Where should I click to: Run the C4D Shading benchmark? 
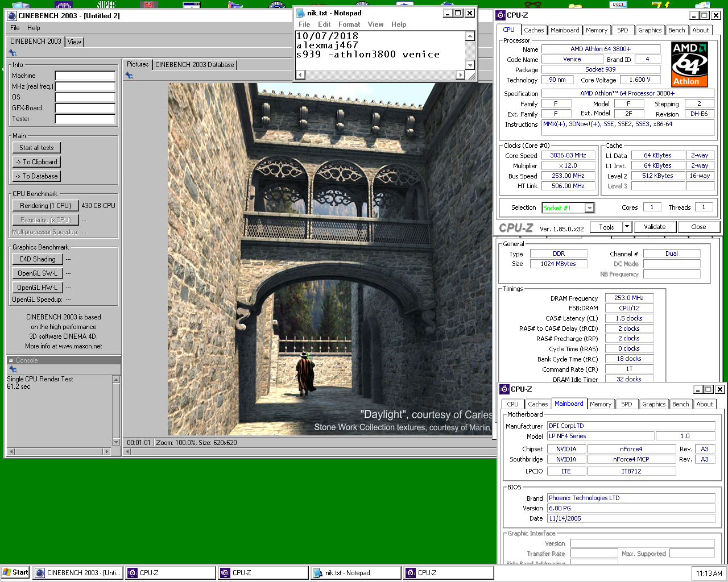pos(38,259)
